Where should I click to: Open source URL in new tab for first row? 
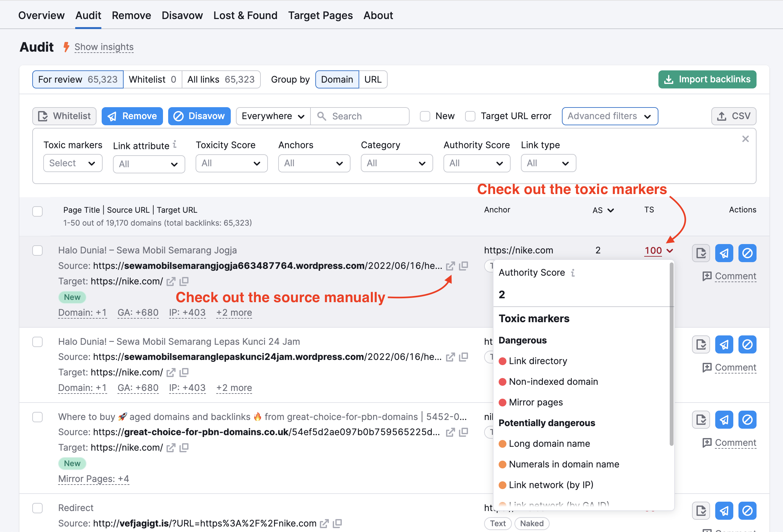(x=451, y=266)
